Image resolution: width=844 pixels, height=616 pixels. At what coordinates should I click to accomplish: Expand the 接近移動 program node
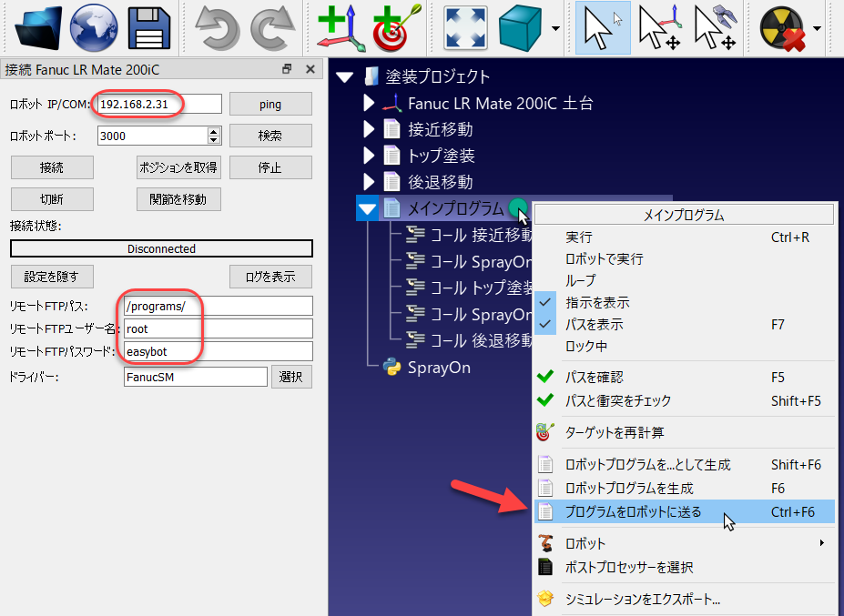(x=369, y=129)
